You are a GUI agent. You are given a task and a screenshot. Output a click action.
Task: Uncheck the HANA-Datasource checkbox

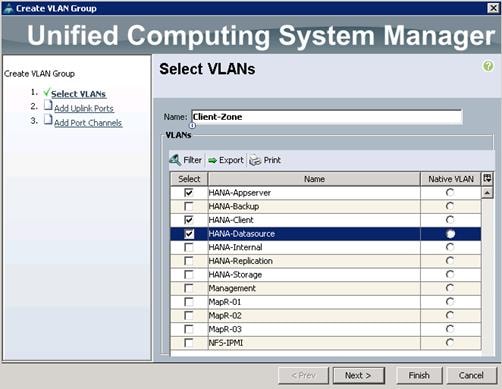tap(189, 234)
